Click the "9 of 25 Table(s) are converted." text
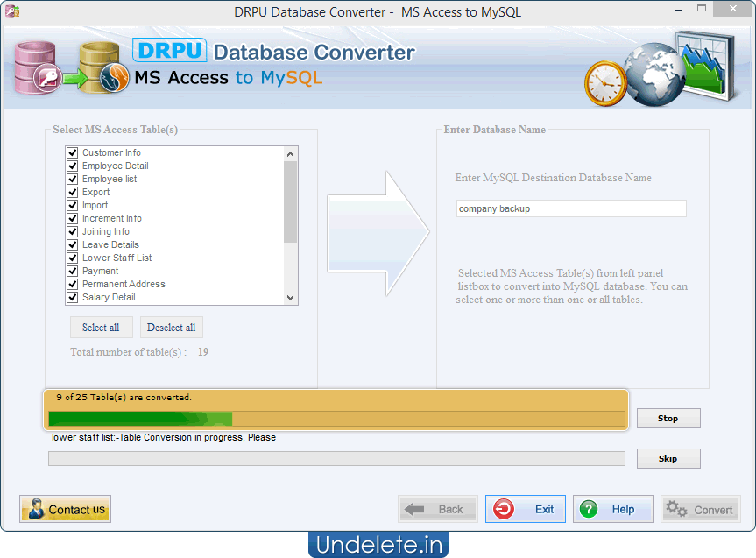 [124, 398]
